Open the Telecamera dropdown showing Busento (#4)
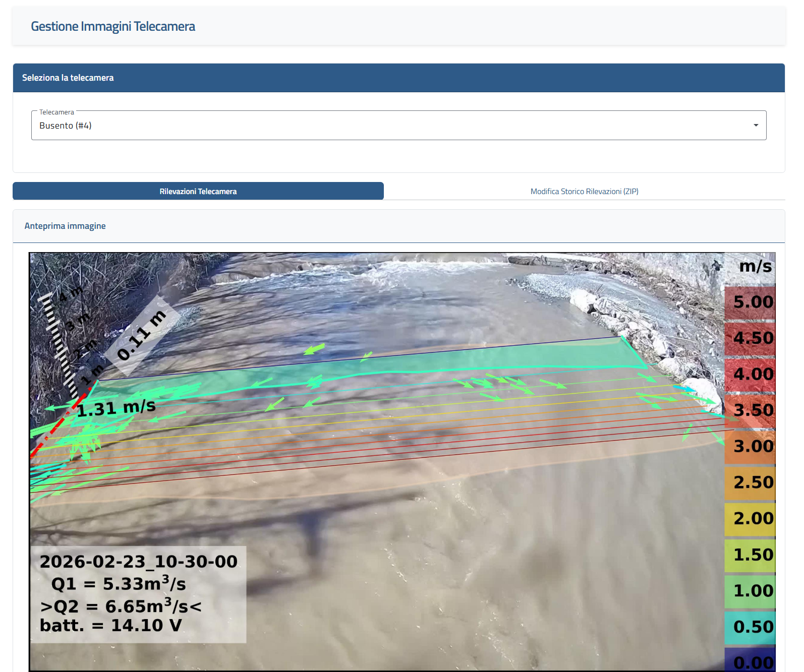804x672 pixels. click(x=393, y=126)
